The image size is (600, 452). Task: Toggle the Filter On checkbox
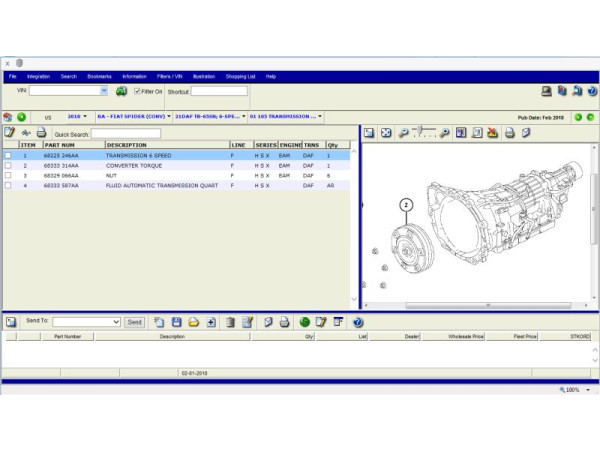(138, 91)
